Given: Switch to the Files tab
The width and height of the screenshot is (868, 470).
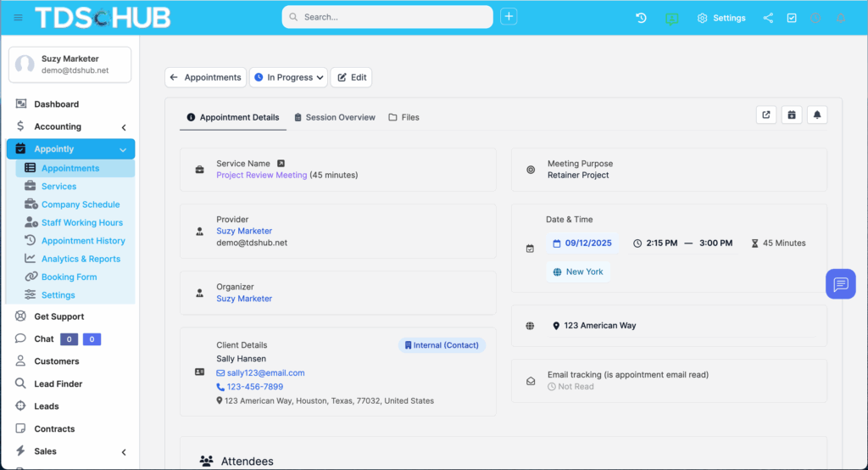Looking at the screenshot, I should coord(403,117).
